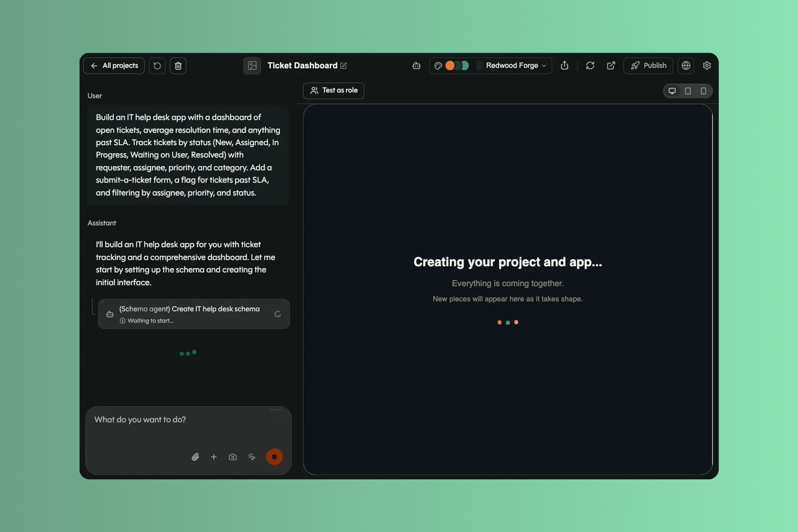798x532 pixels.
Task: Open the robot agent icon in header
Action: (x=416, y=66)
